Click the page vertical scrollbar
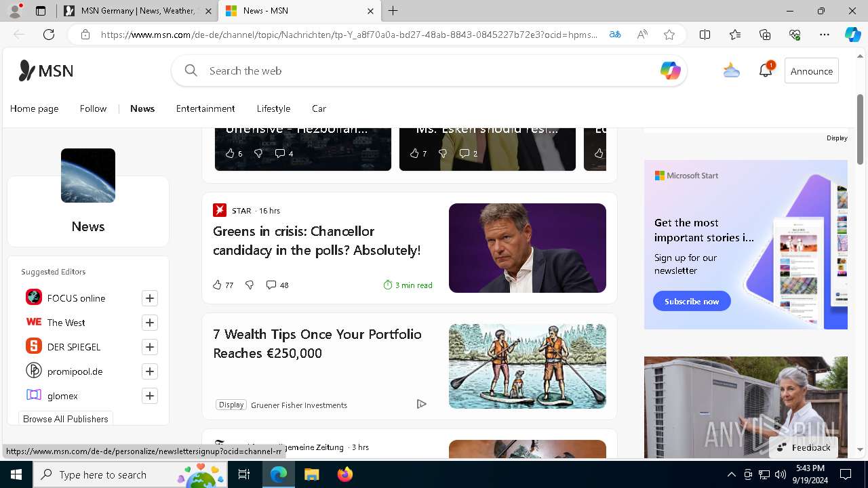Viewport: 868px width, 488px height. pyautogui.click(x=861, y=129)
